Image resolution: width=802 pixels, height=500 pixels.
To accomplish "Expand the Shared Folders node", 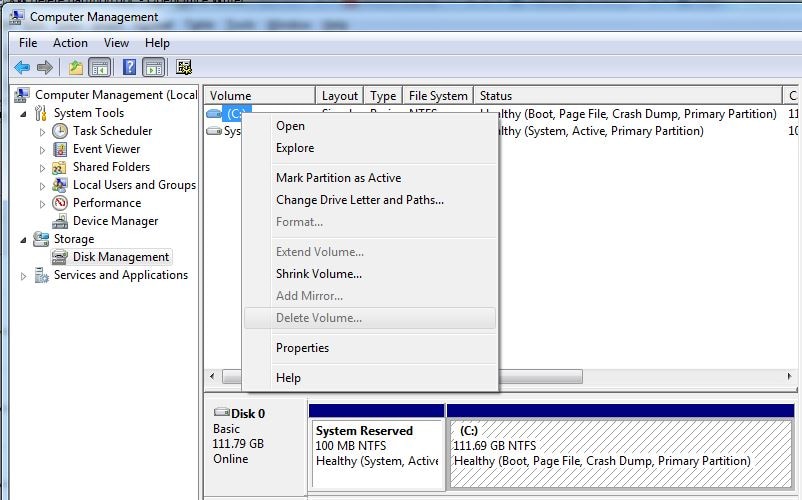I will point(42,168).
